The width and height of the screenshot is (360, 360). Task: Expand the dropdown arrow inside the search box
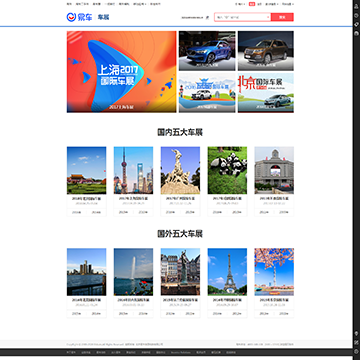click(268, 17)
